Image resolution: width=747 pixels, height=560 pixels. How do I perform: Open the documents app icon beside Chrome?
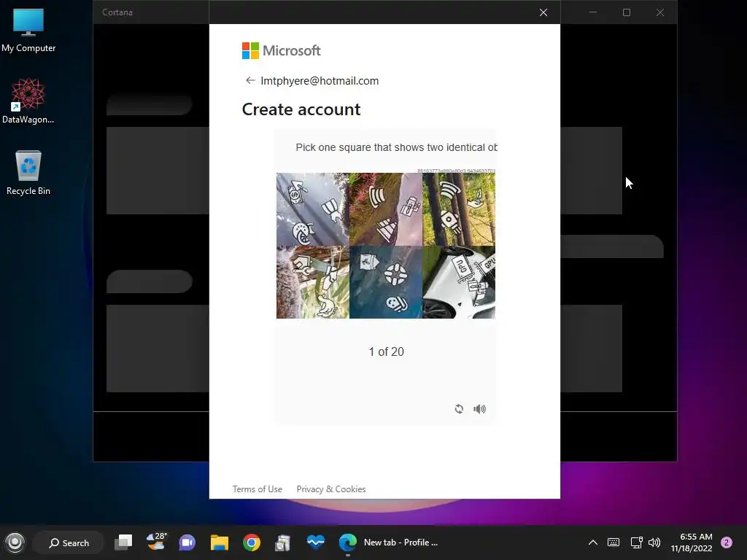click(x=283, y=542)
